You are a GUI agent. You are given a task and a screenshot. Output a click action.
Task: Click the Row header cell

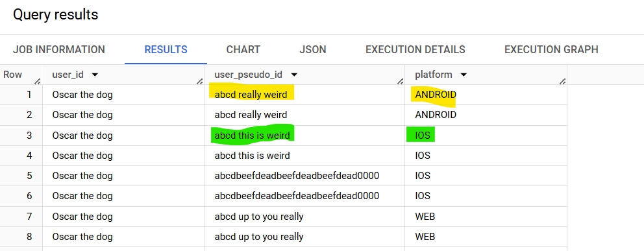[21, 75]
